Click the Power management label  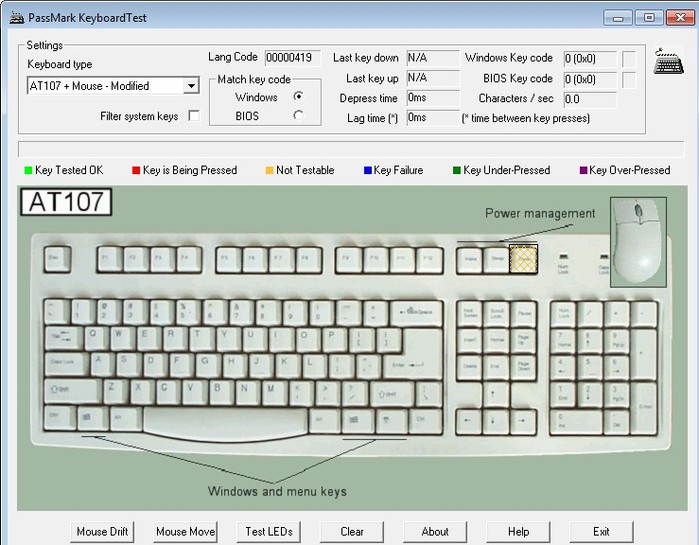coord(540,213)
